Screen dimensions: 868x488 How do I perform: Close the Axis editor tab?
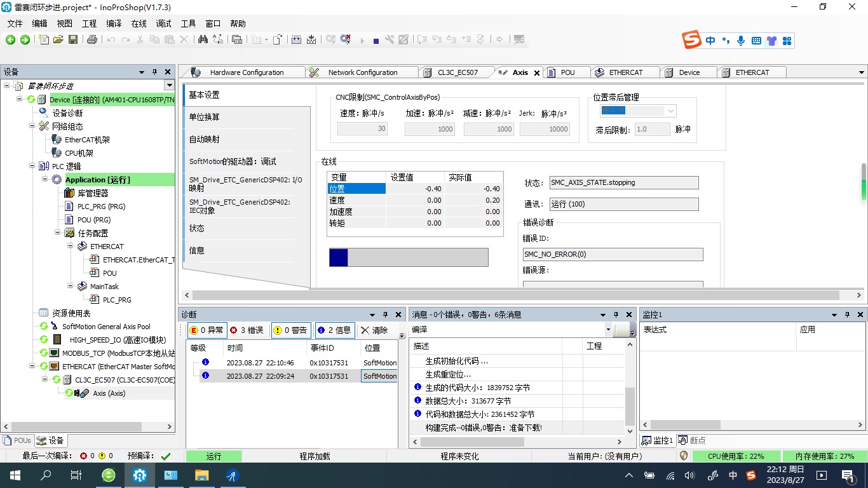pyautogui.click(x=536, y=73)
